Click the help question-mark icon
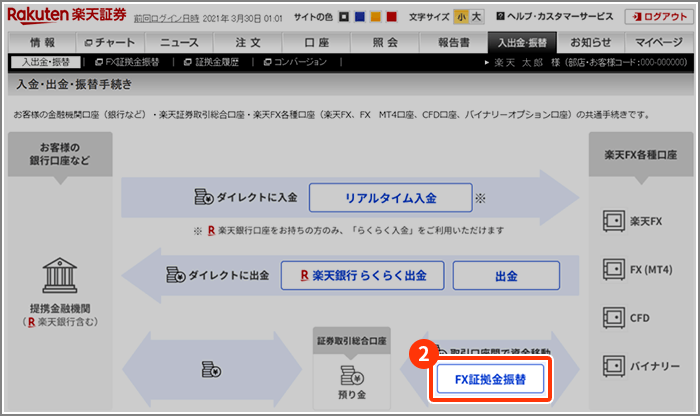700x416 pixels. 500,16
